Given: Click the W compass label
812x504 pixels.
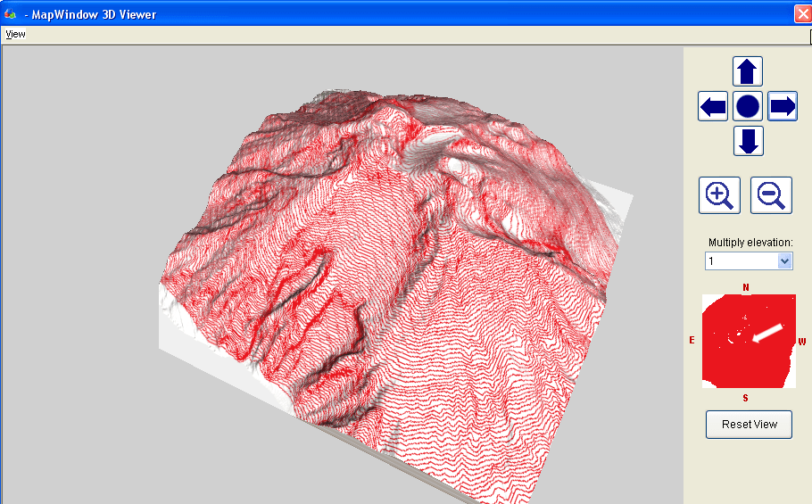Looking at the screenshot, I should tap(802, 342).
